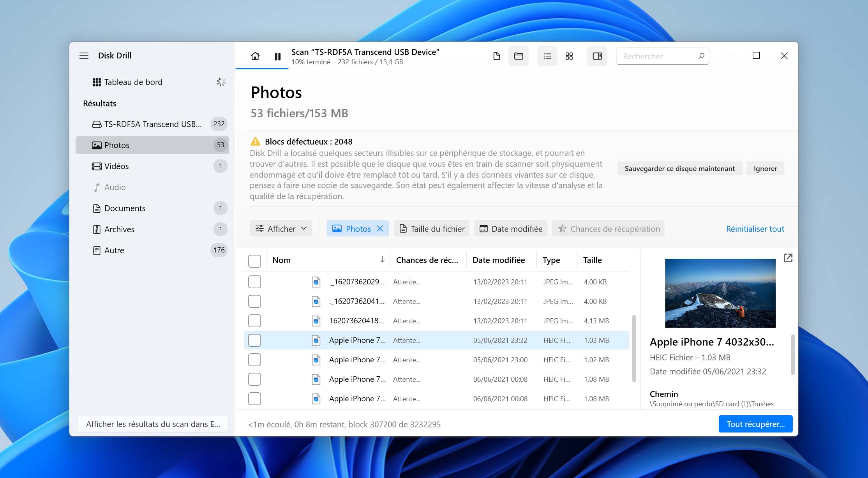Screen dimensions: 868x478
Task: Click the file list vertical scrollbar
Action: coord(634,348)
